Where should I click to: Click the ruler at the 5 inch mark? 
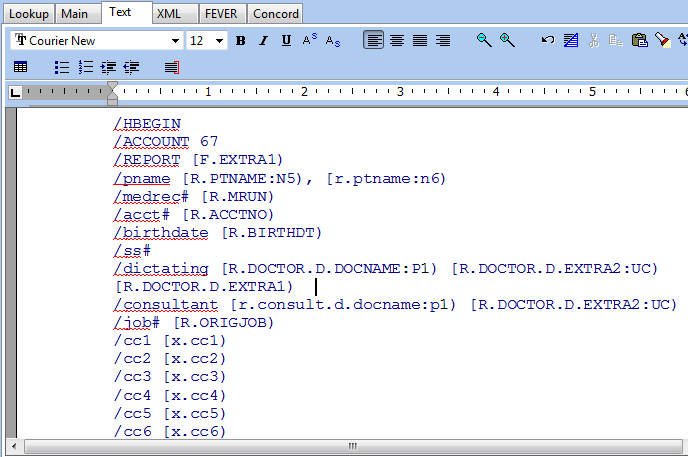coord(592,92)
